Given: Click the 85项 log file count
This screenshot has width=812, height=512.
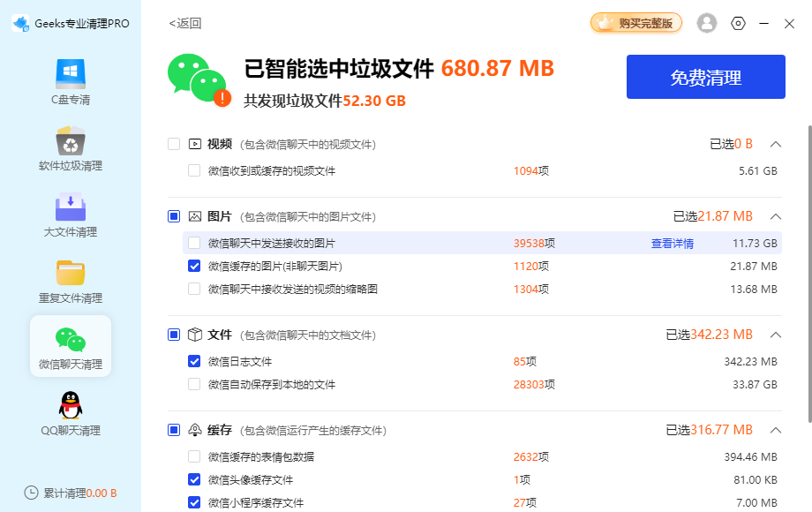Looking at the screenshot, I should [524, 361].
